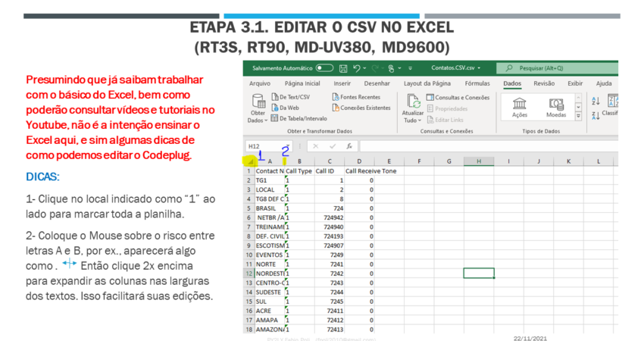Open the Name Box dropdown arrow
Image resolution: width=644 pixels, height=341 pixels.
[288, 146]
